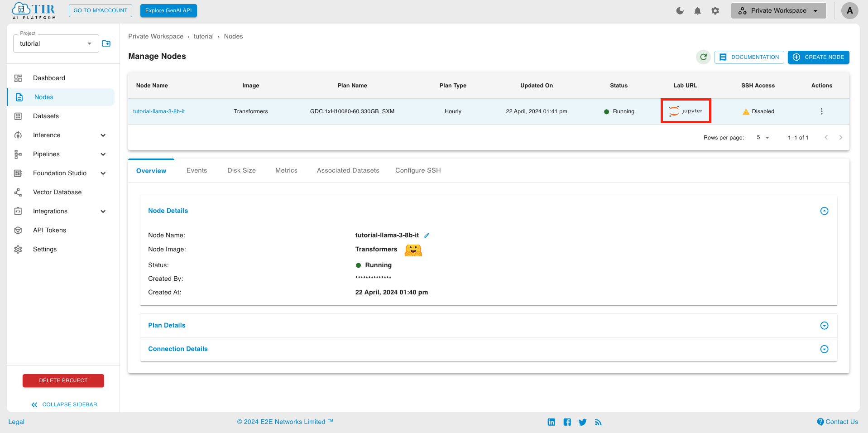Open the actions three-dot menu
Screen dimensions: 868x433
(821, 111)
